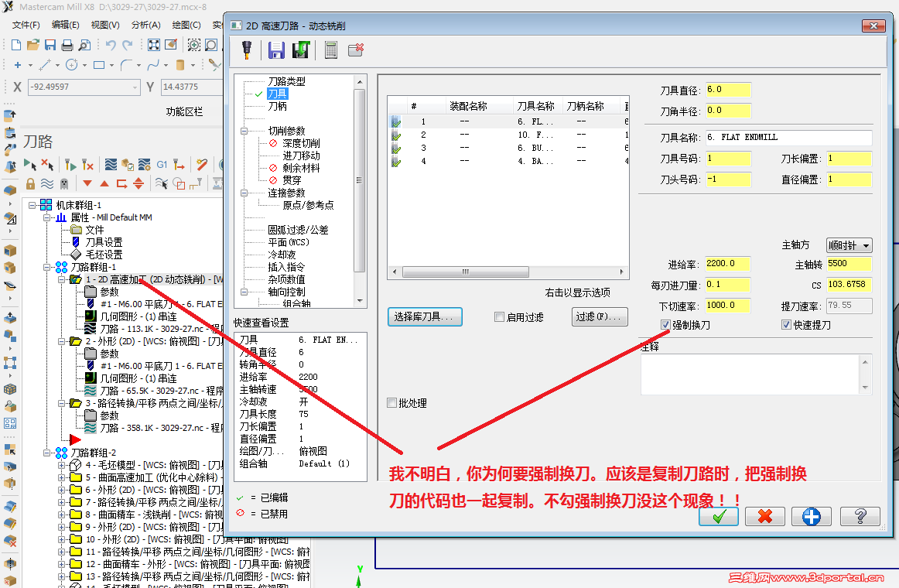Cancel dialog with red X button
Viewport: 899px width, 588px height.
coord(765,516)
